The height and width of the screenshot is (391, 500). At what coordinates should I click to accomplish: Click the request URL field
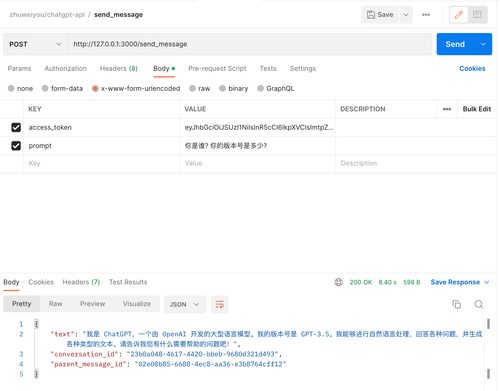click(250, 44)
